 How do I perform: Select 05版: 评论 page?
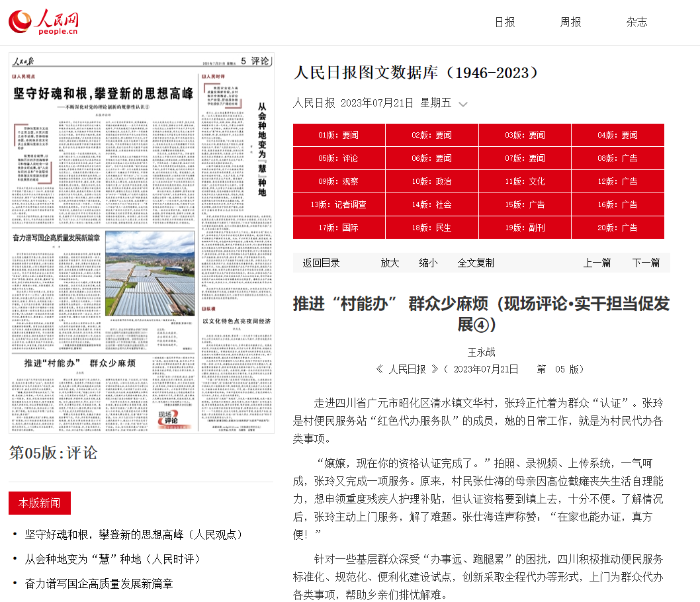coord(339,158)
